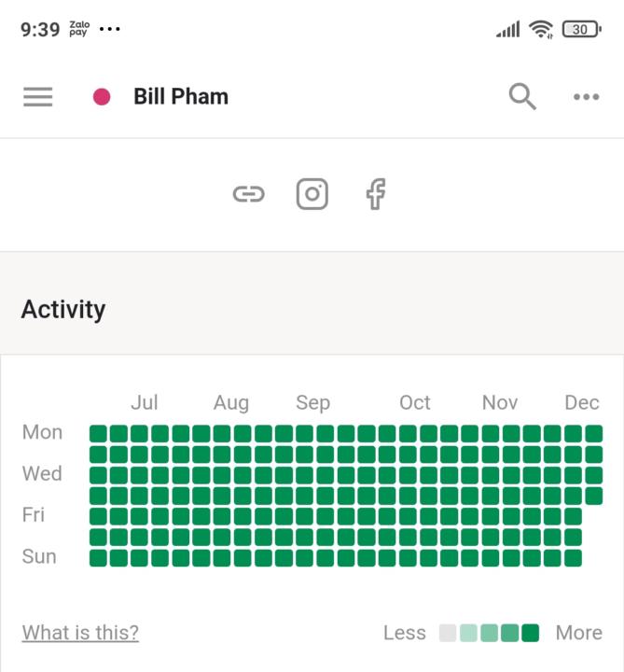Open the 'What is this?' link

pos(80,633)
